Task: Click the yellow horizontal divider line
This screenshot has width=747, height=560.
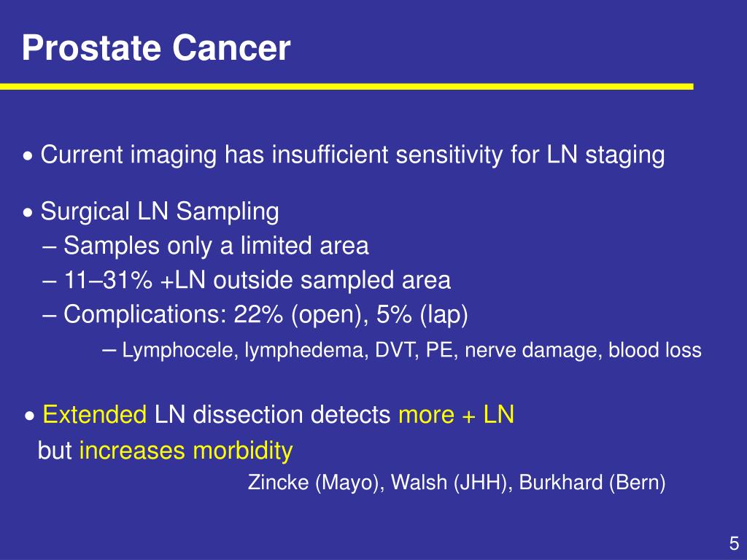Action: pyautogui.click(x=347, y=87)
